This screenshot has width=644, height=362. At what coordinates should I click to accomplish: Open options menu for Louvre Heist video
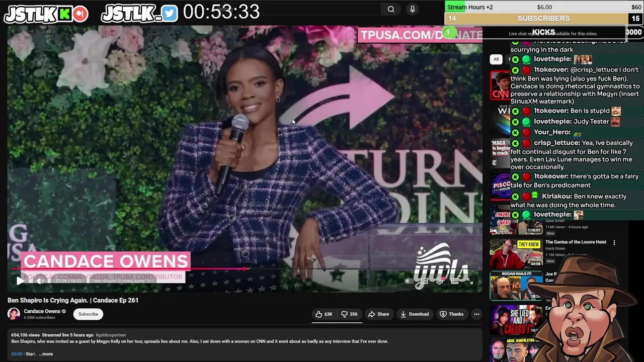coord(614,242)
